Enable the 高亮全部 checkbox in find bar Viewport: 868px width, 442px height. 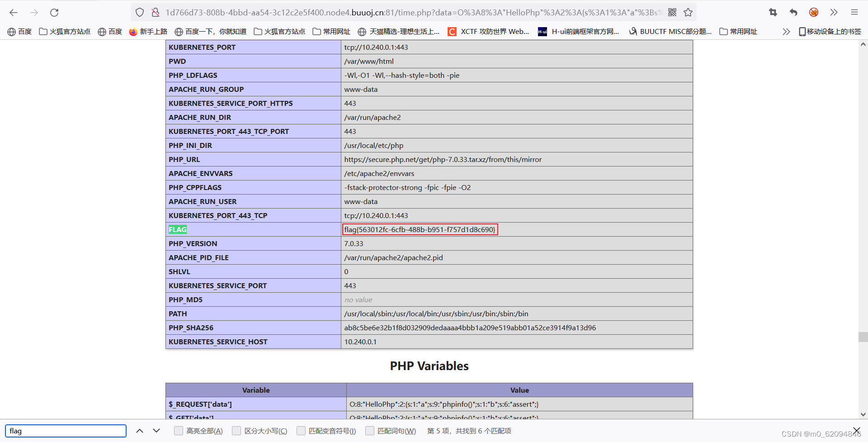[178, 431]
